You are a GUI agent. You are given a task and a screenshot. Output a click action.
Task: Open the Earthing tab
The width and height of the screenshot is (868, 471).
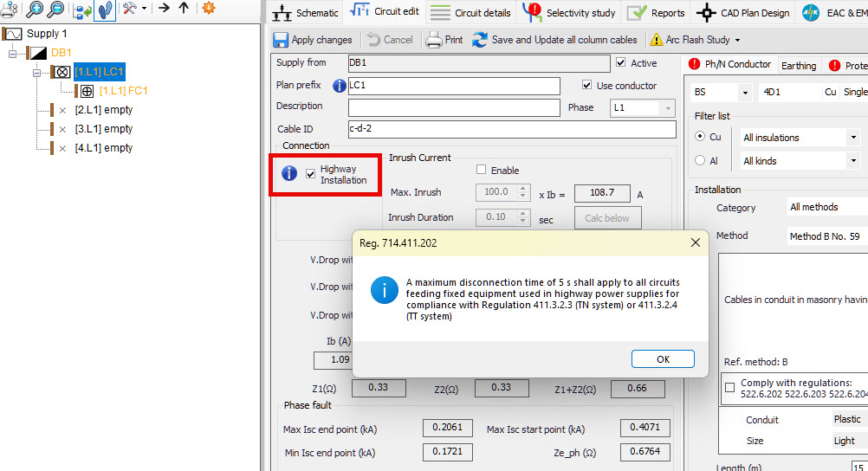click(x=798, y=66)
